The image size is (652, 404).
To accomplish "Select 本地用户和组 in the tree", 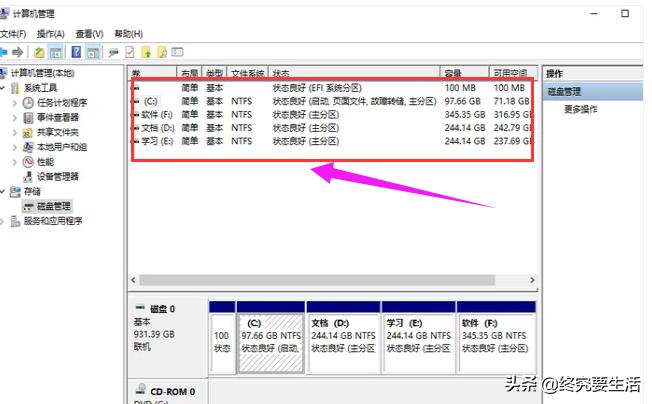I will pyautogui.click(x=62, y=147).
